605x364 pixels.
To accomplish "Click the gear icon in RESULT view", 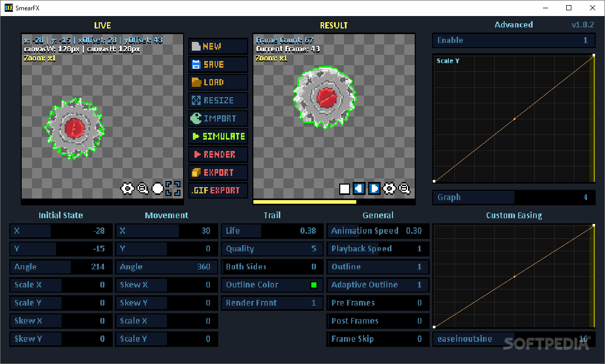I will click(x=389, y=188).
